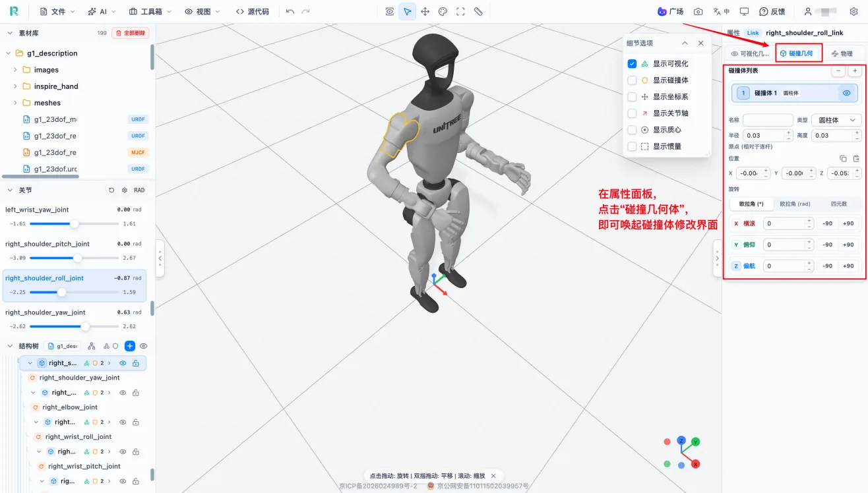Unlock the selected right_s... link row

pyautogui.click(x=136, y=363)
